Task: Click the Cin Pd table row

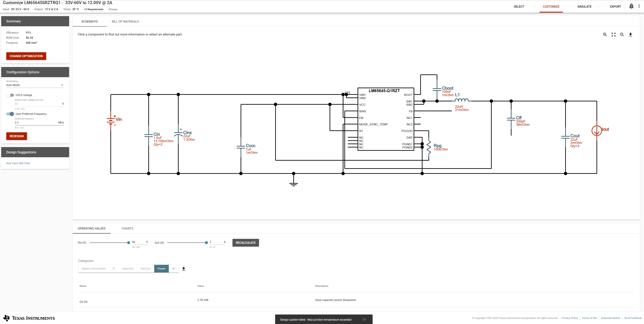Action: 356,300
